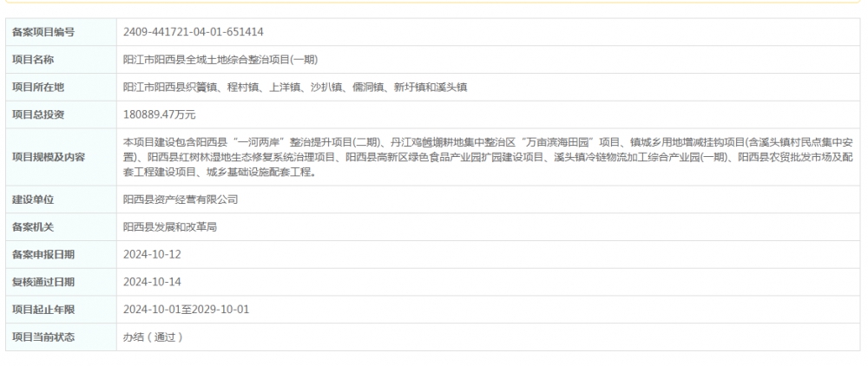Select the label 备案项目编号
Screen dimensions: 868x366
43,32
